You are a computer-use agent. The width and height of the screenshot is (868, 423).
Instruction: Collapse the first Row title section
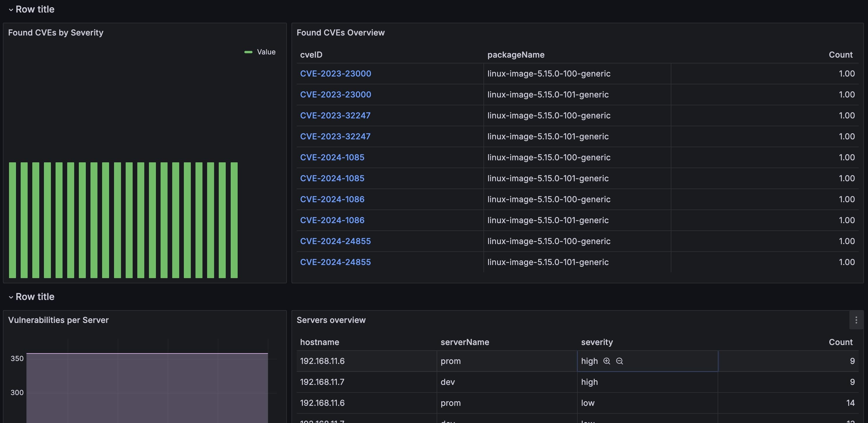(x=31, y=9)
